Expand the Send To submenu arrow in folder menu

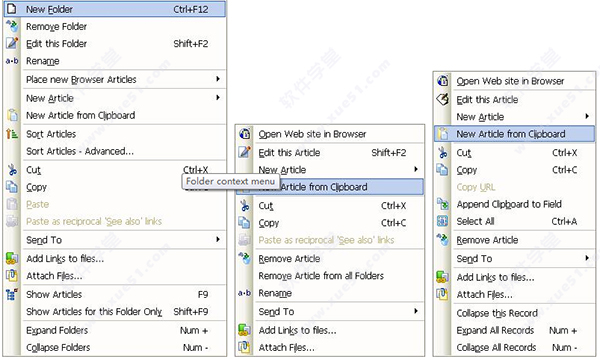(x=218, y=240)
